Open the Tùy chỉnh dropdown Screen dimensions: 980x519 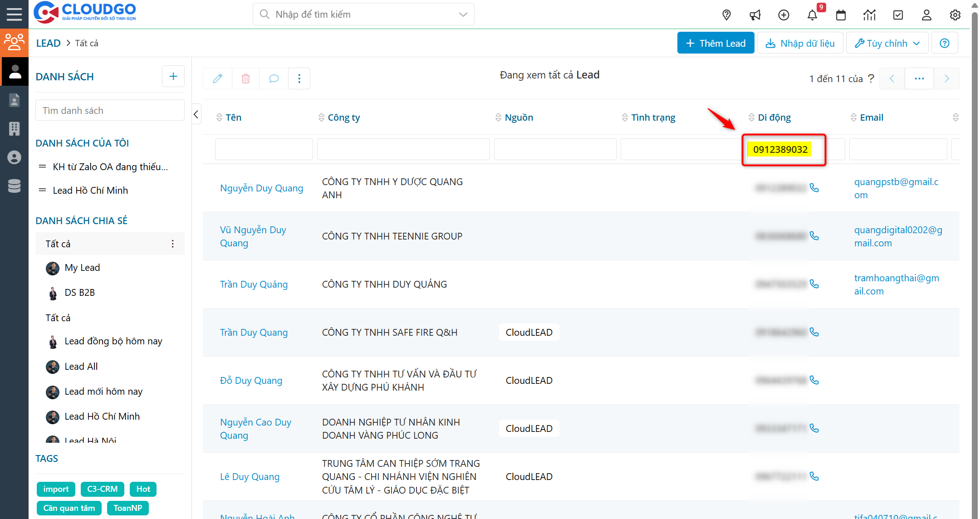(887, 43)
